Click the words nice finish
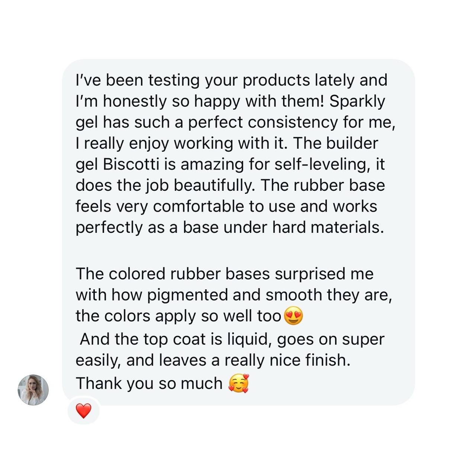 point(309,360)
